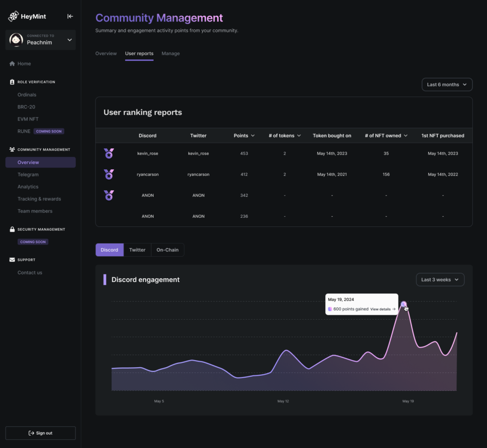Open the Overview tab under the page title
Image resolution: width=487 pixels, height=448 pixels.
(x=106, y=54)
